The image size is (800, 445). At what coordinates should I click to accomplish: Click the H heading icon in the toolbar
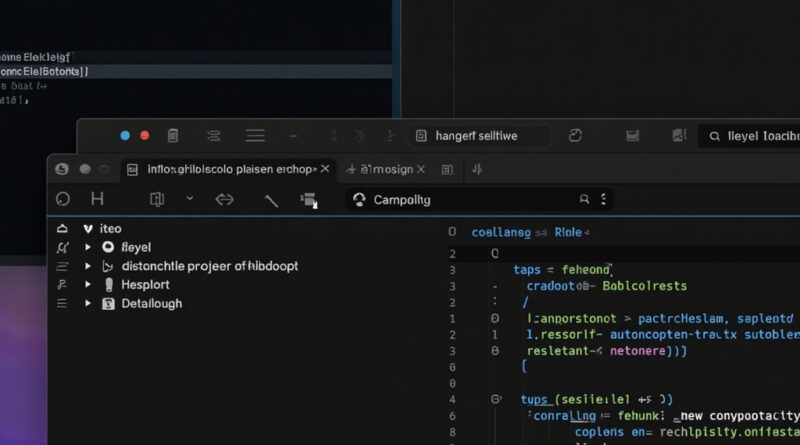(x=97, y=199)
